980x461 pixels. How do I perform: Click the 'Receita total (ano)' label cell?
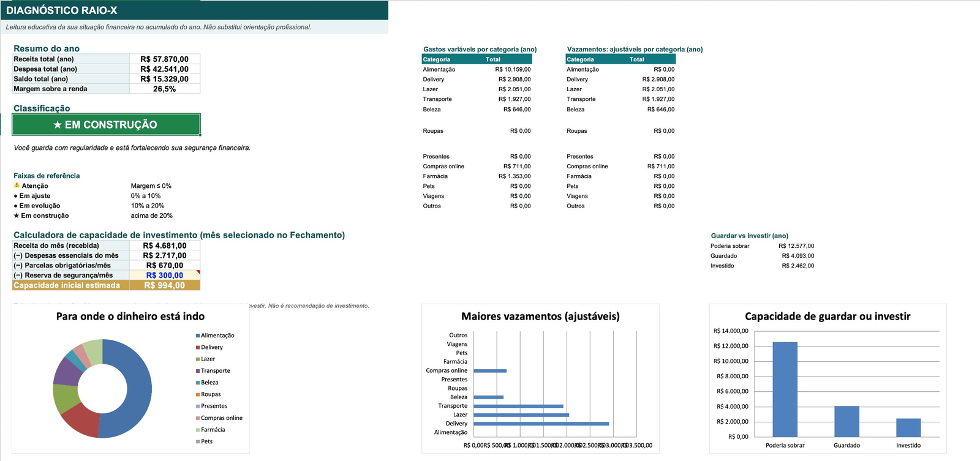pos(71,59)
